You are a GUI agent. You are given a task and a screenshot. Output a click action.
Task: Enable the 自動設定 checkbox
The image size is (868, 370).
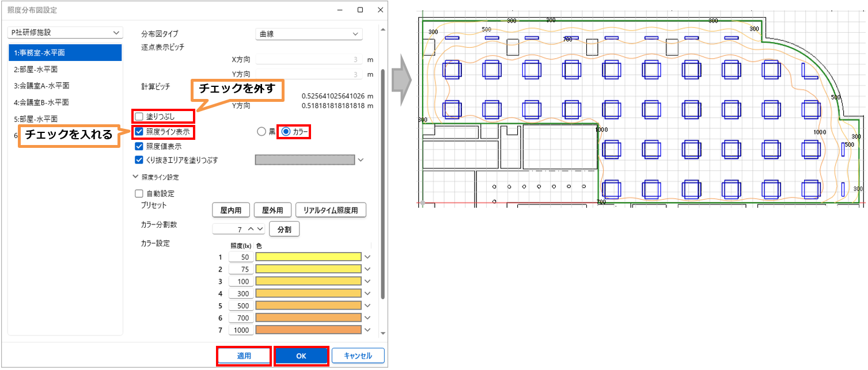139,194
